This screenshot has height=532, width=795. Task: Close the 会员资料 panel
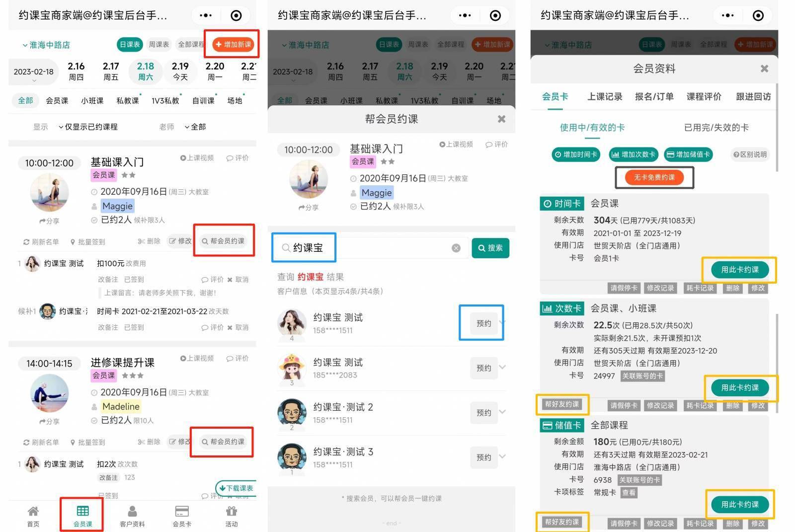tap(764, 69)
